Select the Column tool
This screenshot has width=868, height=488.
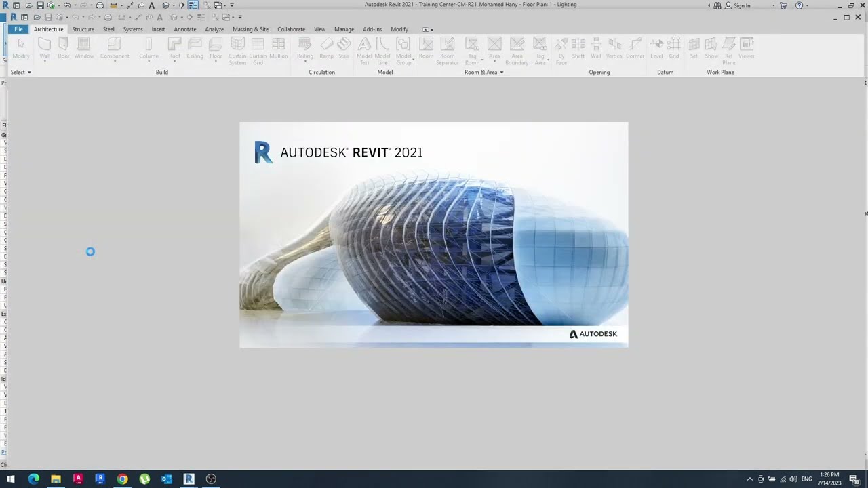149,49
